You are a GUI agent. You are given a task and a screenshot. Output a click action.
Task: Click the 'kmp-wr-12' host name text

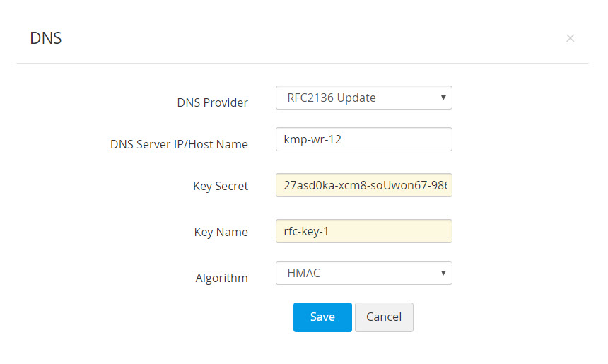313,139
